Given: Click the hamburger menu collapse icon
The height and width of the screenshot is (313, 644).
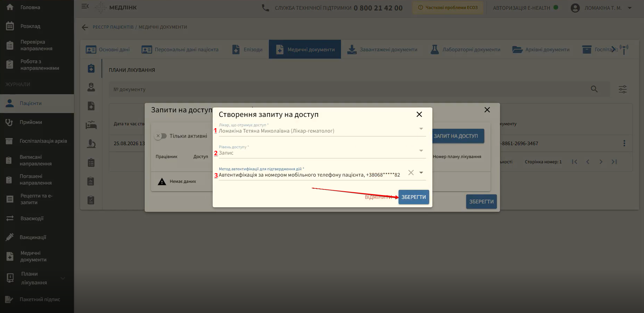Looking at the screenshot, I should click(x=85, y=6).
